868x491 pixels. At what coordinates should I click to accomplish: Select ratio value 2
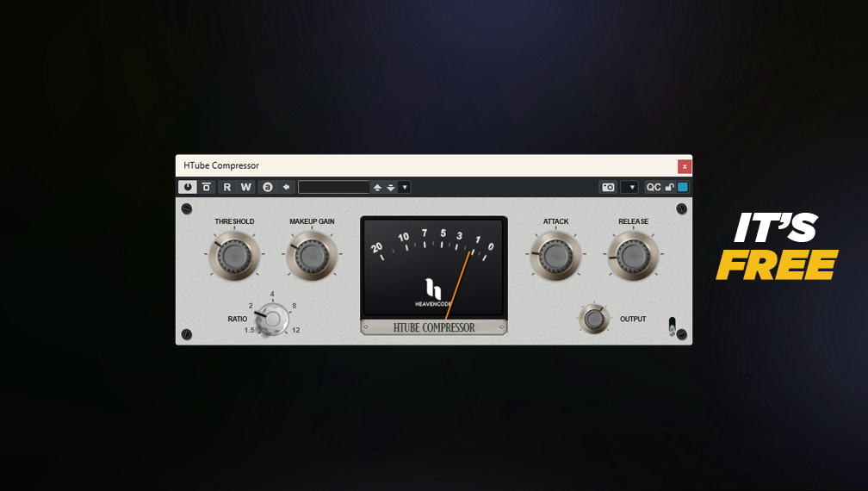point(251,306)
